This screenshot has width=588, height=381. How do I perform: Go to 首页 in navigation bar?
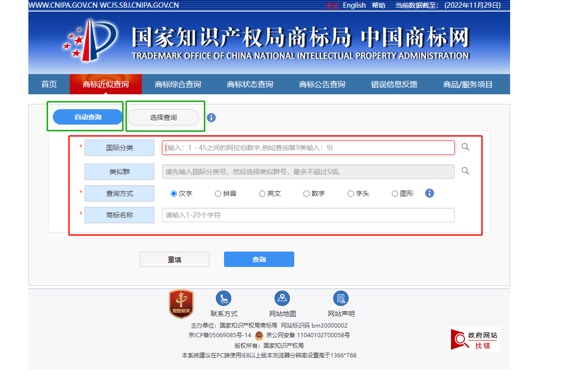point(49,84)
